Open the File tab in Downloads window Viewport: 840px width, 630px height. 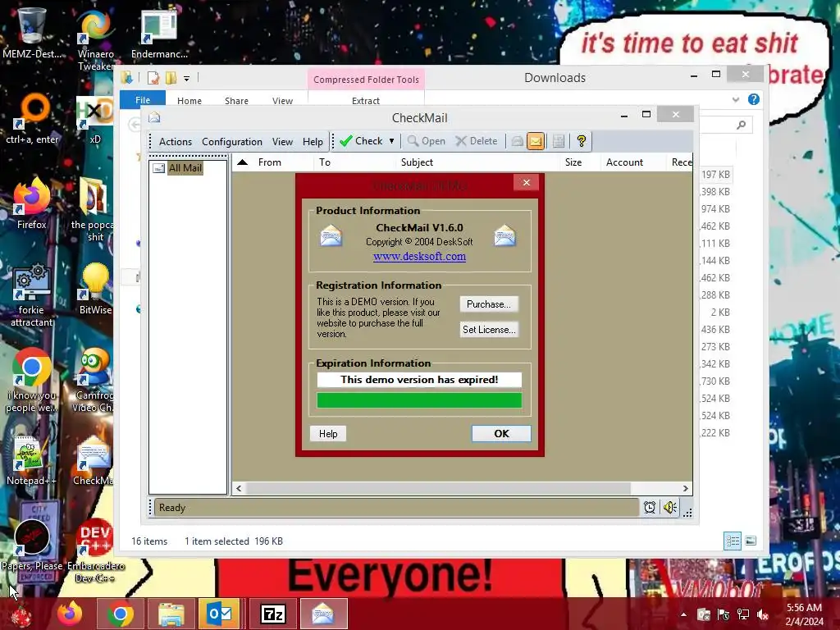pyautogui.click(x=143, y=100)
